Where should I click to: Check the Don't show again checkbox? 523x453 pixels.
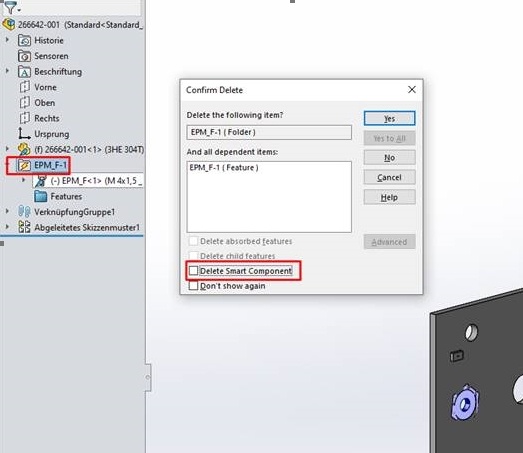(x=193, y=286)
